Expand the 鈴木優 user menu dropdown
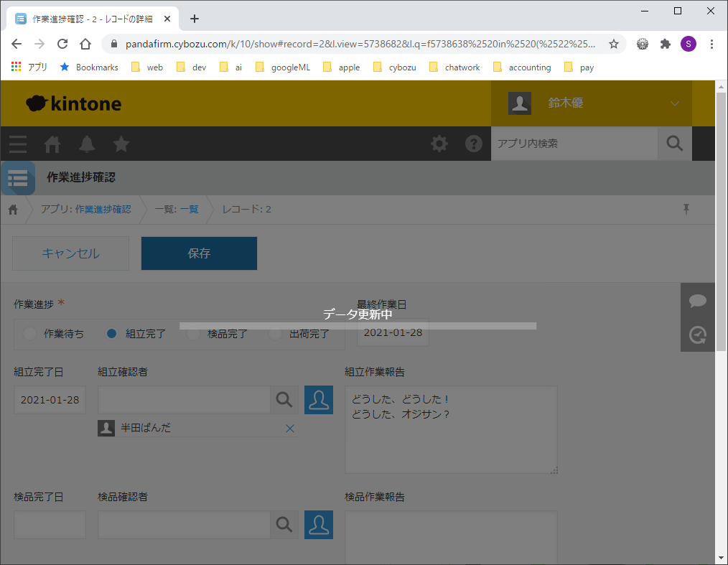 (x=674, y=103)
